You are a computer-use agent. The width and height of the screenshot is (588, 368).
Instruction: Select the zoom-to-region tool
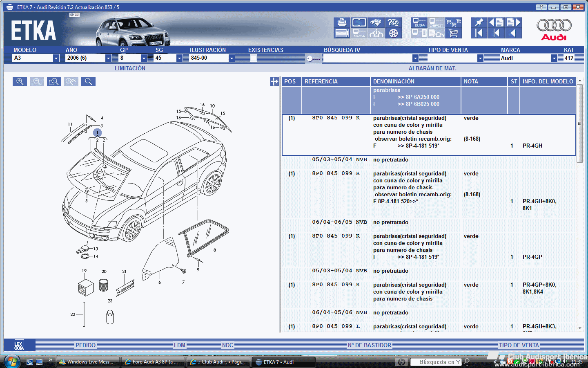[54, 81]
